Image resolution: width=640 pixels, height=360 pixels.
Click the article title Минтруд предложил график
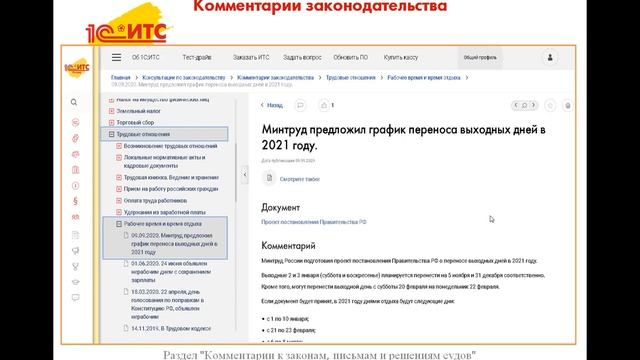403,137
